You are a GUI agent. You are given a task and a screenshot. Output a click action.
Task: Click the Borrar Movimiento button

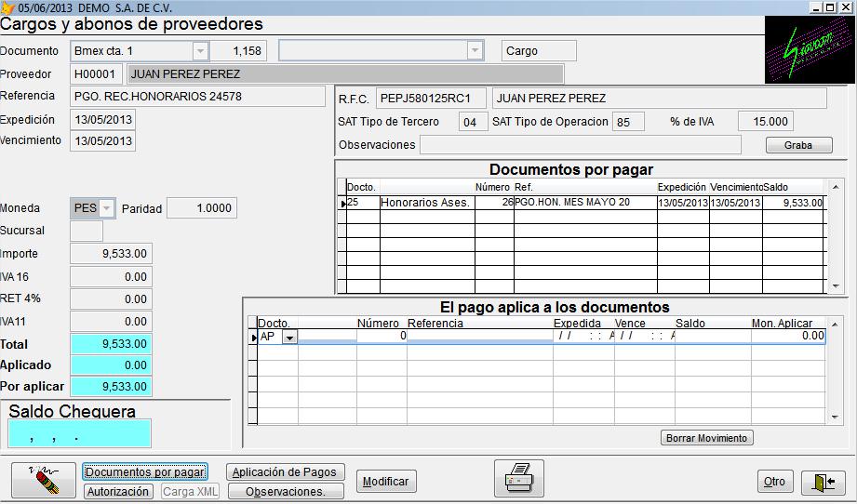point(706,438)
